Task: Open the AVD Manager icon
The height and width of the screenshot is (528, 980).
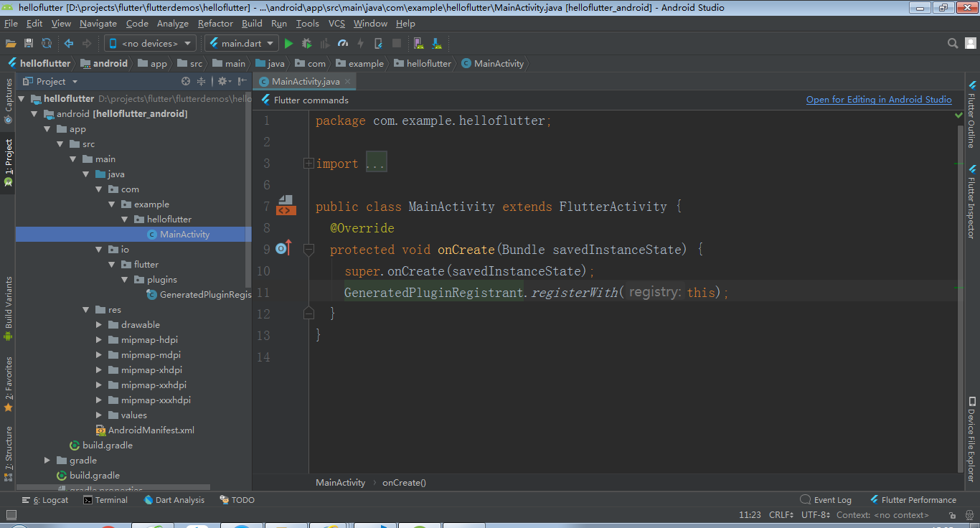Action: pos(418,43)
